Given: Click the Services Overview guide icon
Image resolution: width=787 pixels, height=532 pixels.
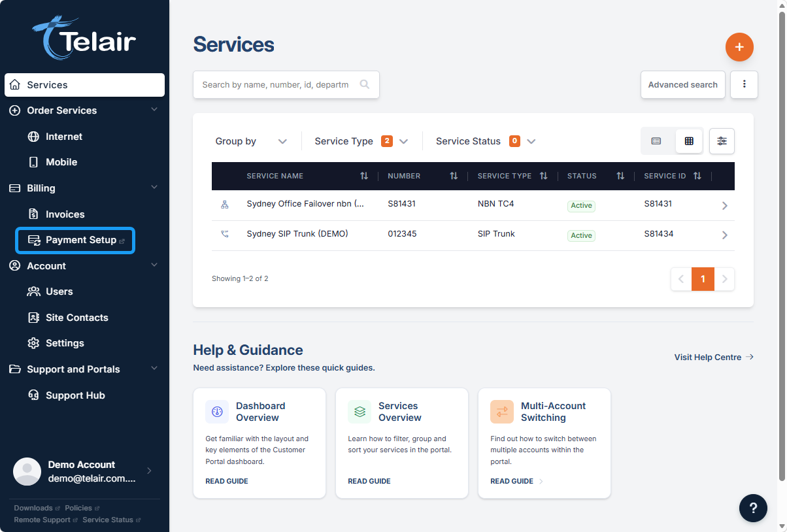Looking at the screenshot, I should point(360,412).
